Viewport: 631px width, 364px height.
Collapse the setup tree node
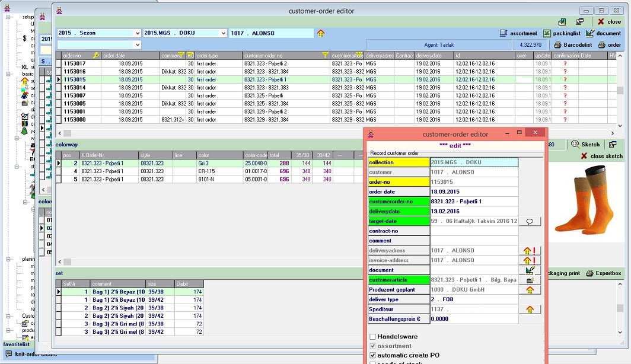point(9,17)
